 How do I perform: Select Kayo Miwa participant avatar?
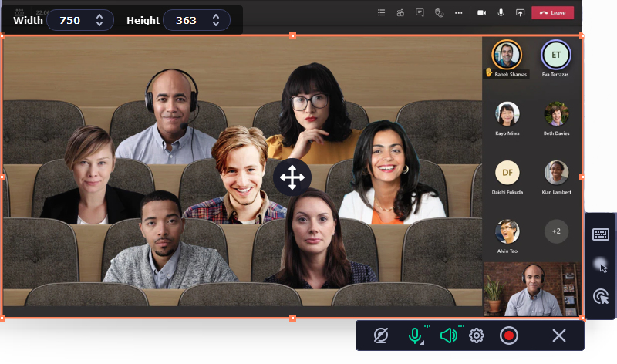pos(507,113)
